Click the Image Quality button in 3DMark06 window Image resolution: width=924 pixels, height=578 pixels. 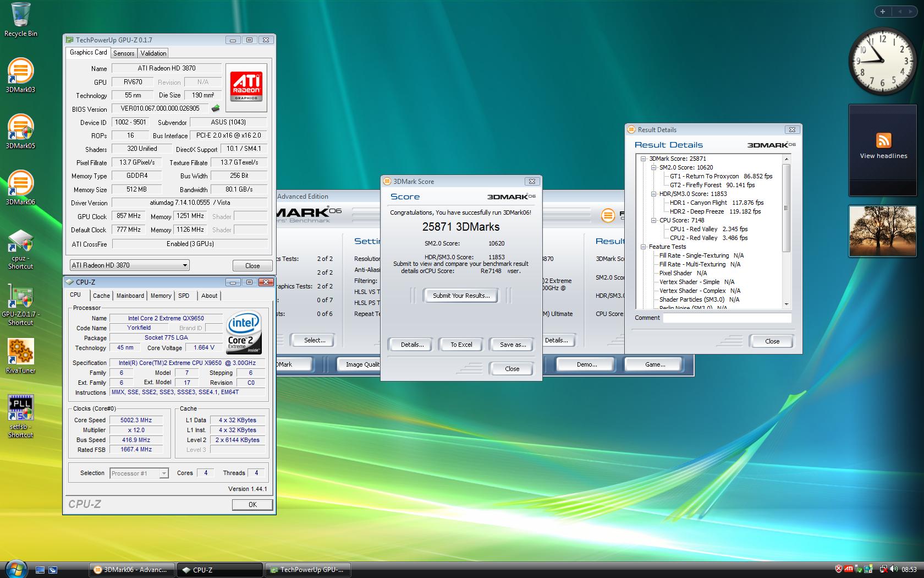click(358, 364)
